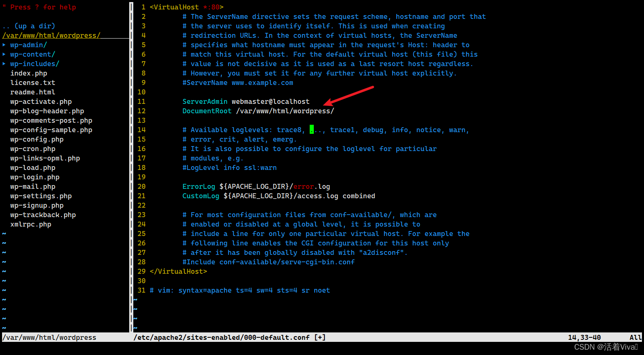Click the ErrorLog directive keyword

pos(199,186)
